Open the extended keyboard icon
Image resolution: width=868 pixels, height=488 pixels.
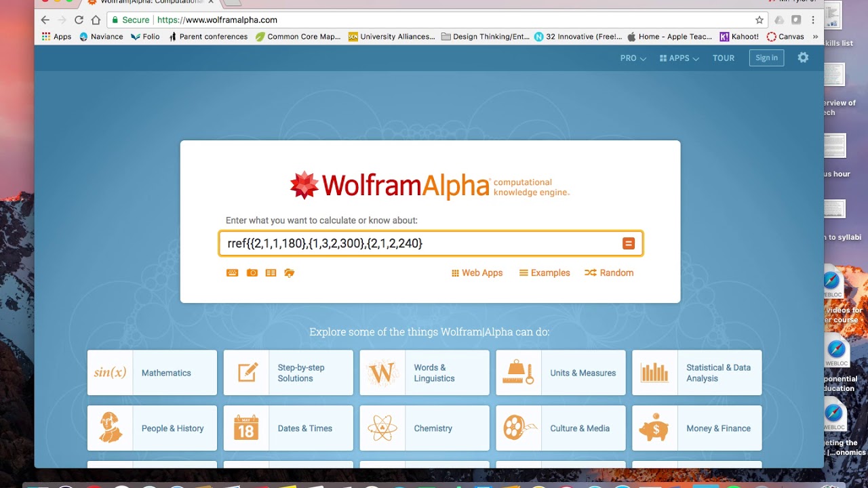click(x=232, y=272)
